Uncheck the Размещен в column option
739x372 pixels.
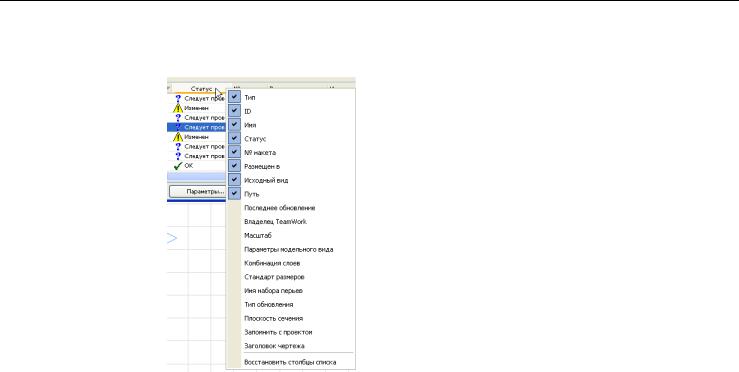pos(290,166)
